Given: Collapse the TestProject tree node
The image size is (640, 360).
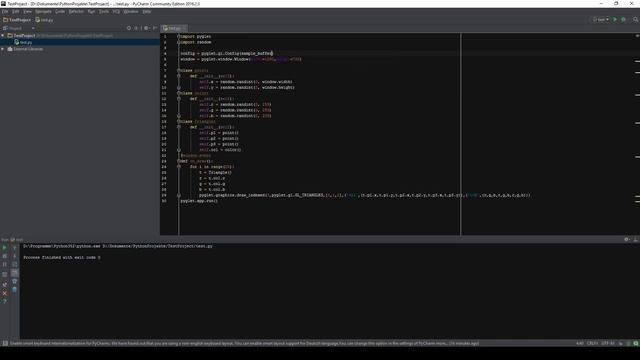Looking at the screenshot, I should pos(3,36).
